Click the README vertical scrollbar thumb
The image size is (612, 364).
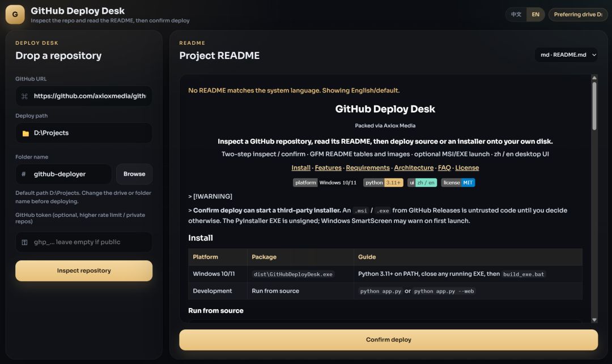[594, 106]
